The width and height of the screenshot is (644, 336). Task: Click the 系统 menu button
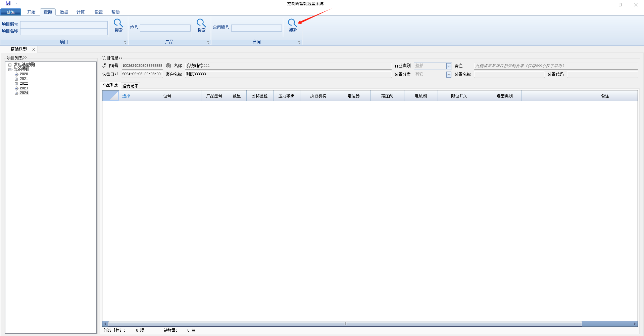(x=11, y=12)
